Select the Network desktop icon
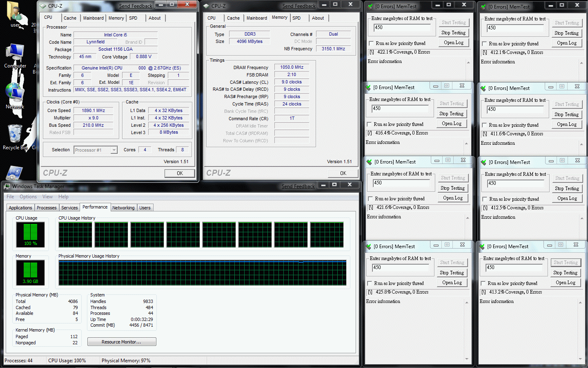 click(15, 96)
